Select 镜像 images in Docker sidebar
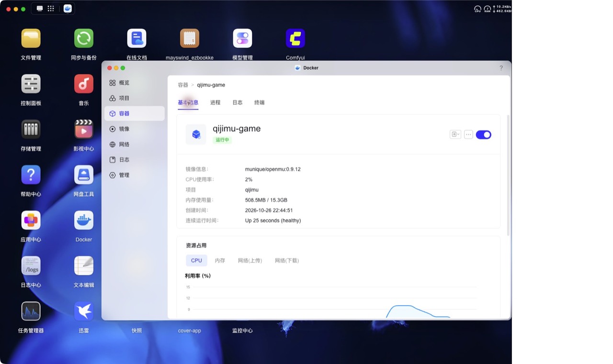 pyautogui.click(x=135, y=129)
